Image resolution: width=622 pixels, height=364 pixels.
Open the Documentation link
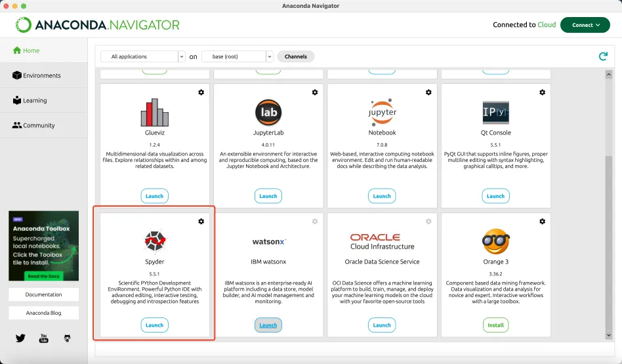[x=44, y=294]
